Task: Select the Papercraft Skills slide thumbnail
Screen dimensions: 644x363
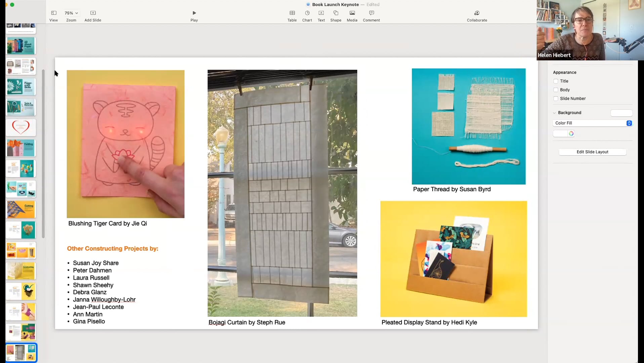Action: (21, 87)
